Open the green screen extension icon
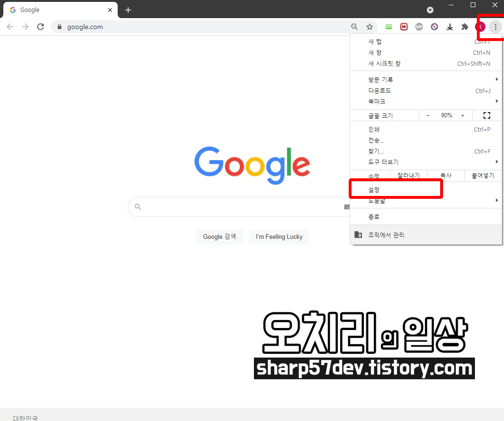 pyautogui.click(x=389, y=27)
